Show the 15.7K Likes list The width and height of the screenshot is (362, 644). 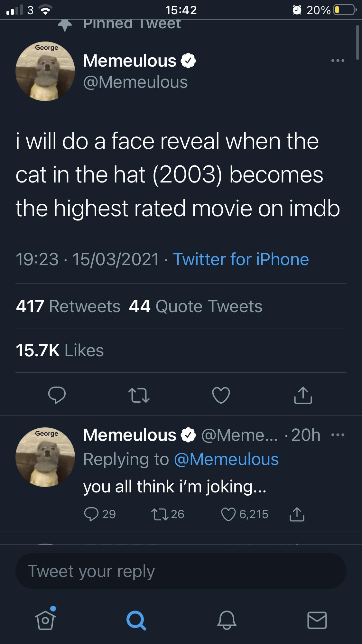click(x=60, y=350)
